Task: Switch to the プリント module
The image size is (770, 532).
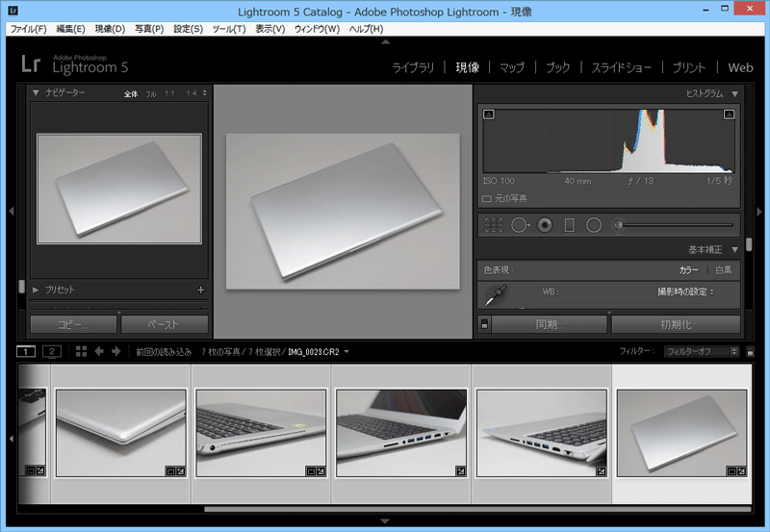Action: (x=688, y=67)
